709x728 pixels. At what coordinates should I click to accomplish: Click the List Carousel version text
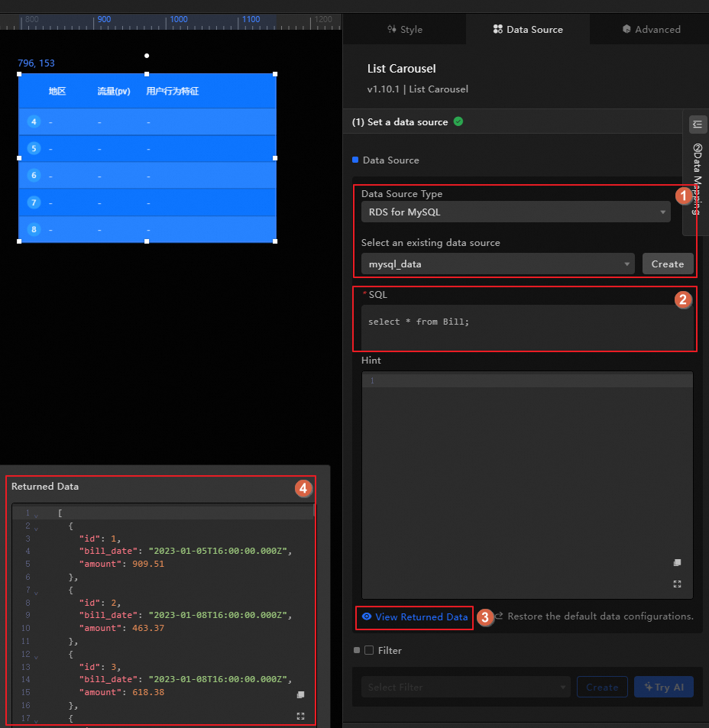417,89
